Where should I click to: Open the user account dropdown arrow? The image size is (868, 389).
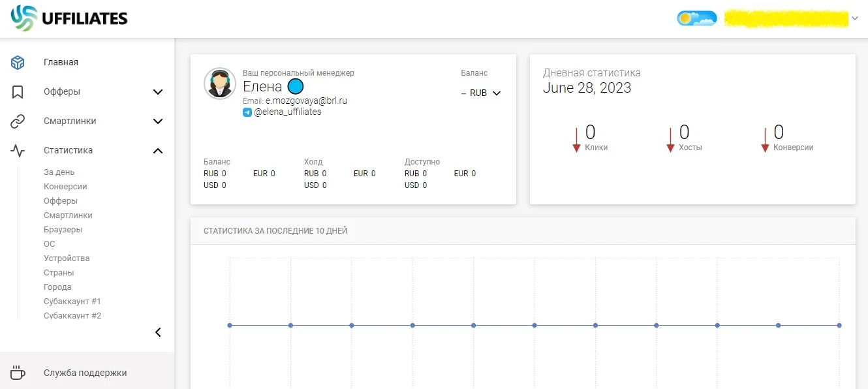(x=855, y=18)
